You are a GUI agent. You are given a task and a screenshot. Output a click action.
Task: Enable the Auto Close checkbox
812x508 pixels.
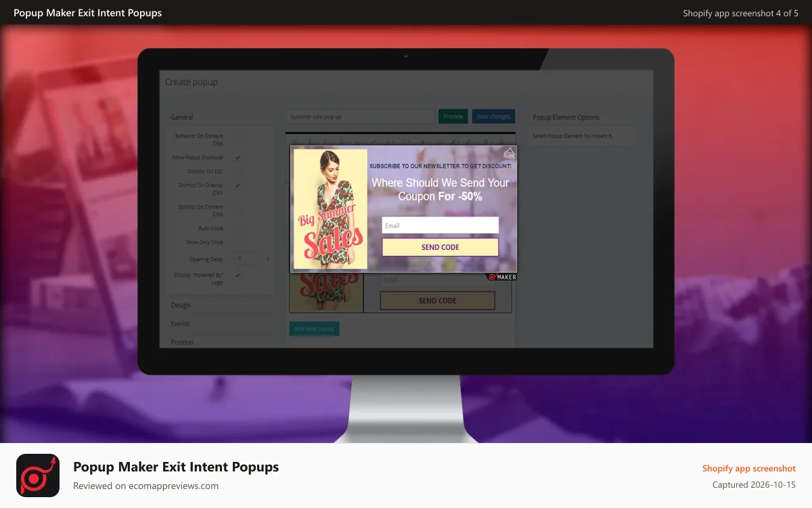click(x=238, y=228)
